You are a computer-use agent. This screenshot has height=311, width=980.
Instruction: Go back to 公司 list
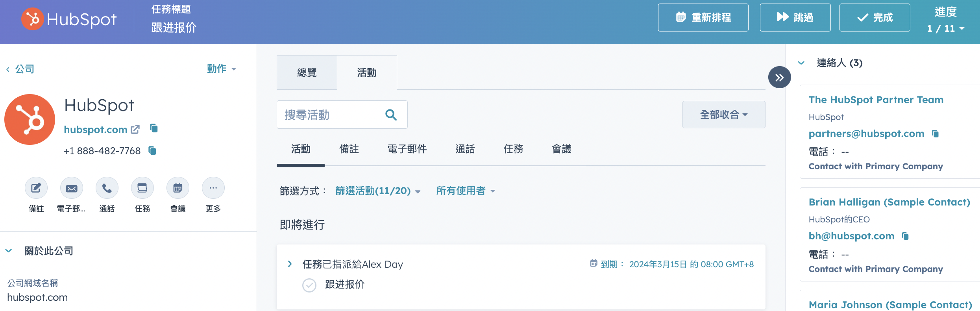20,69
